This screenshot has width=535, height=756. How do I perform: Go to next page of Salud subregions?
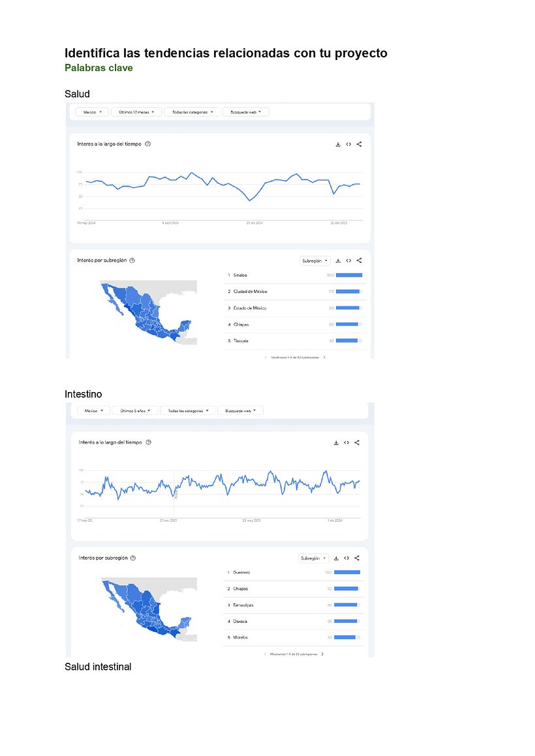tap(324, 357)
